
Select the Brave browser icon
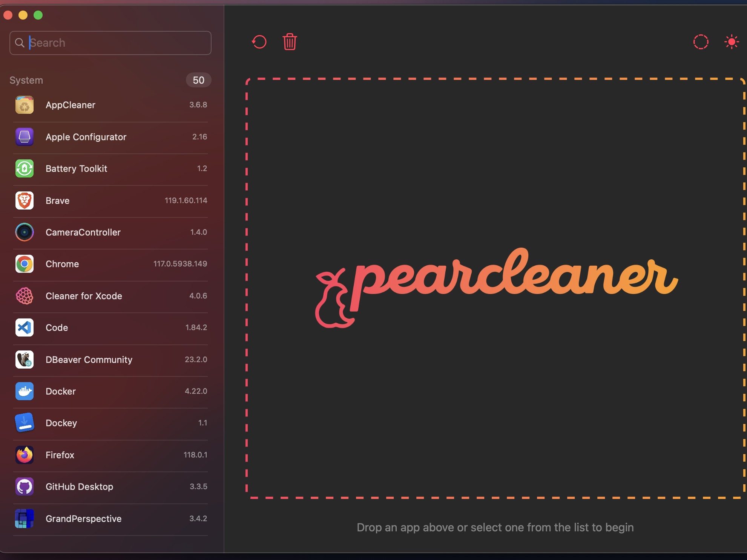pyautogui.click(x=25, y=200)
